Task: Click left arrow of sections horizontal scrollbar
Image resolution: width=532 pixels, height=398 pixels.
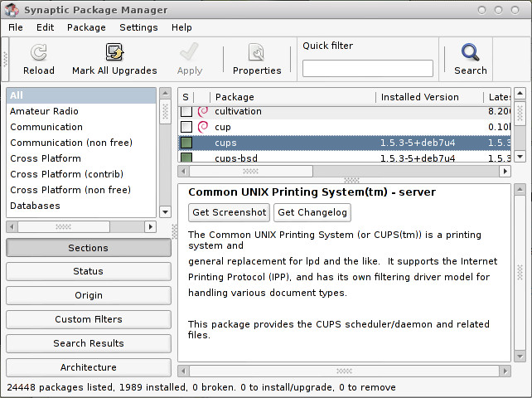Action: click(x=12, y=227)
